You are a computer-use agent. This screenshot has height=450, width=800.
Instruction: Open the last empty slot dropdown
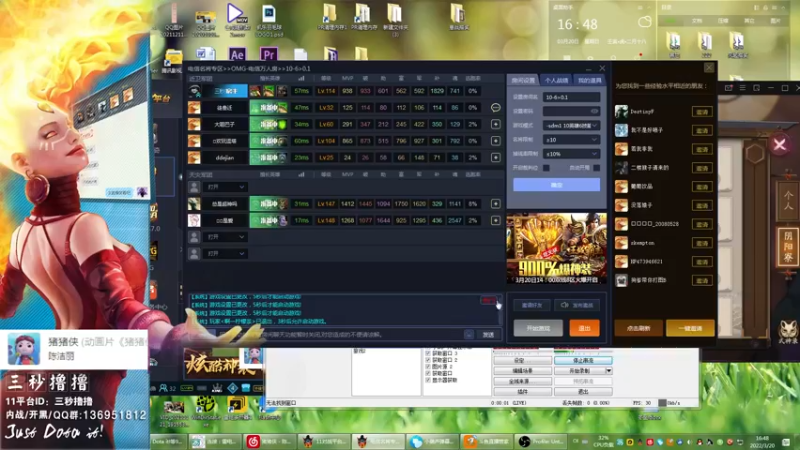[226, 254]
